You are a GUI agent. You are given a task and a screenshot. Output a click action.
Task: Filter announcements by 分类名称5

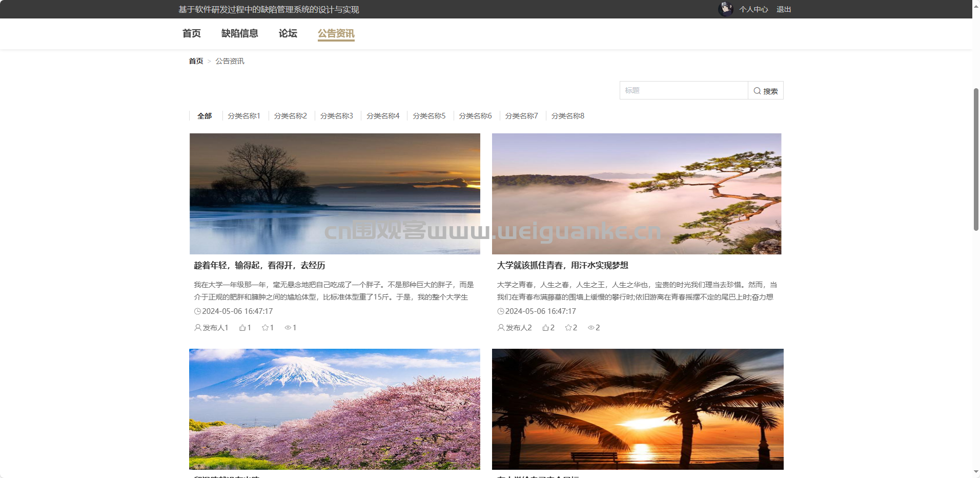(429, 116)
